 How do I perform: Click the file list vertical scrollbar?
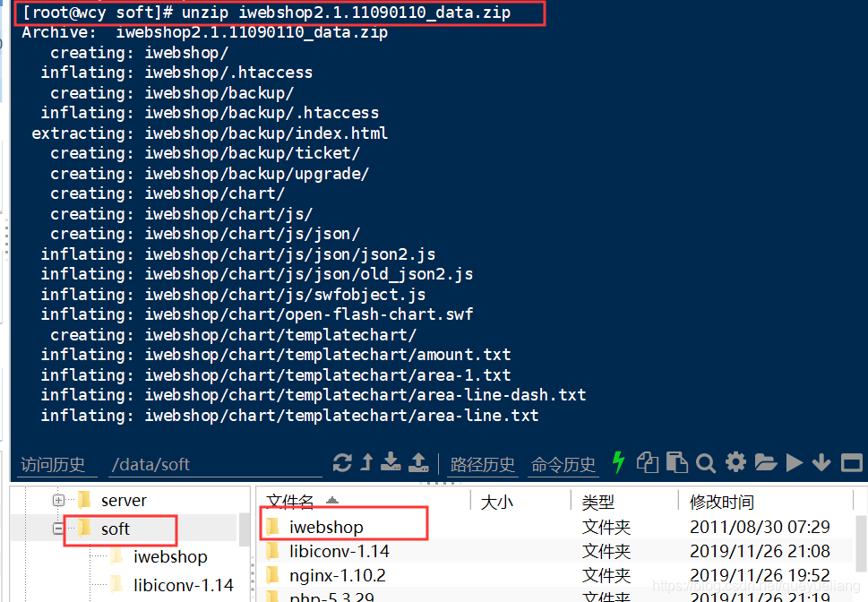860,543
